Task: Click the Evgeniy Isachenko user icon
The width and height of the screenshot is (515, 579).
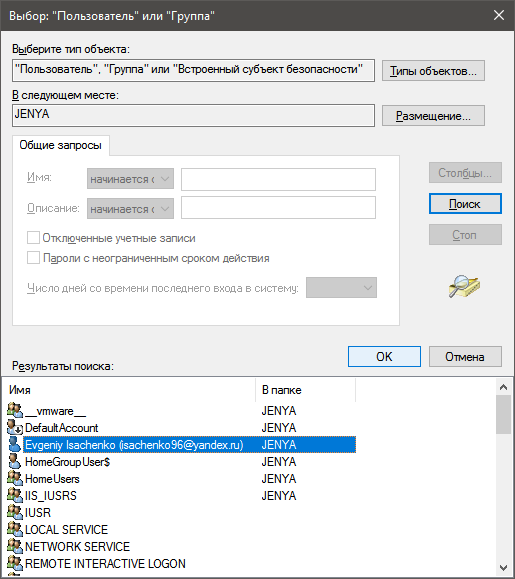Action: tap(15, 445)
